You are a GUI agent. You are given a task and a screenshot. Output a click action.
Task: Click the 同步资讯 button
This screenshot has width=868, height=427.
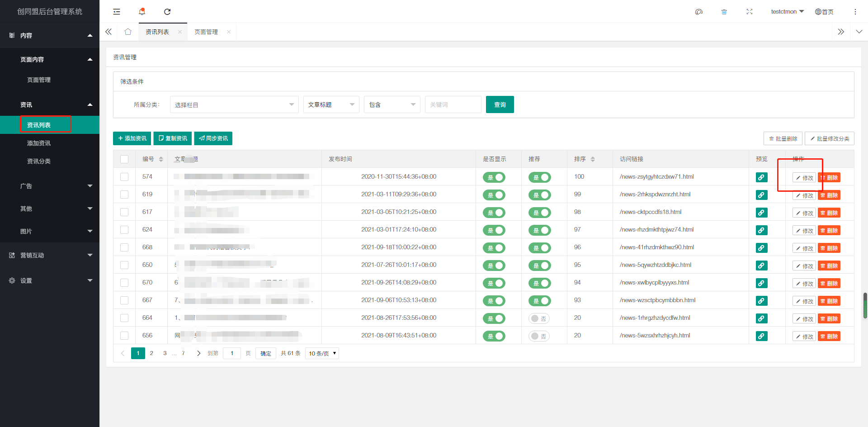tap(213, 138)
